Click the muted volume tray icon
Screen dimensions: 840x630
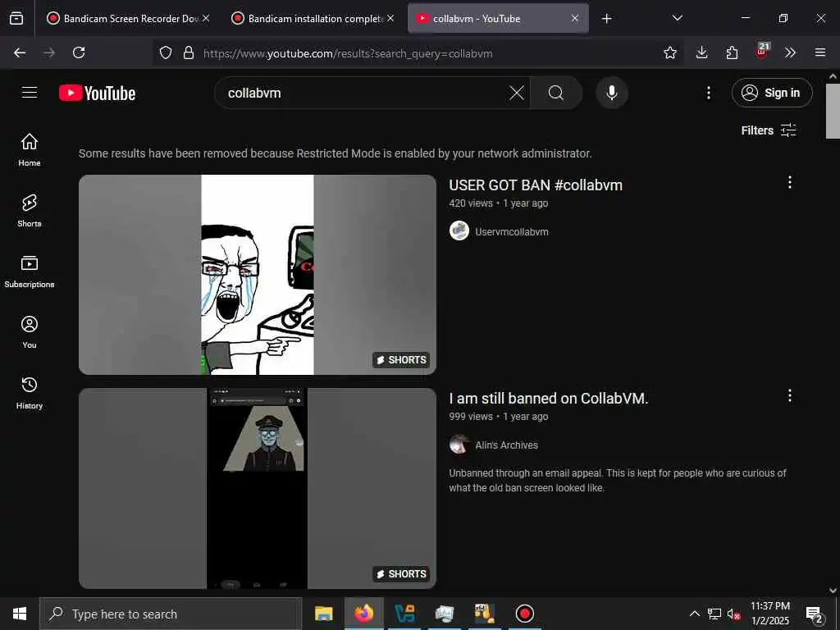[733, 614]
